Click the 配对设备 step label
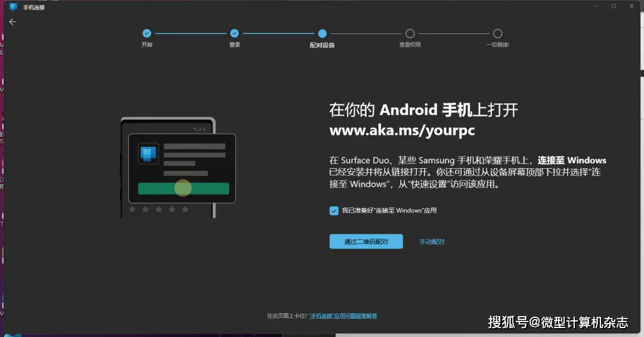Viewport: 644px width, 337px height. pos(323,45)
